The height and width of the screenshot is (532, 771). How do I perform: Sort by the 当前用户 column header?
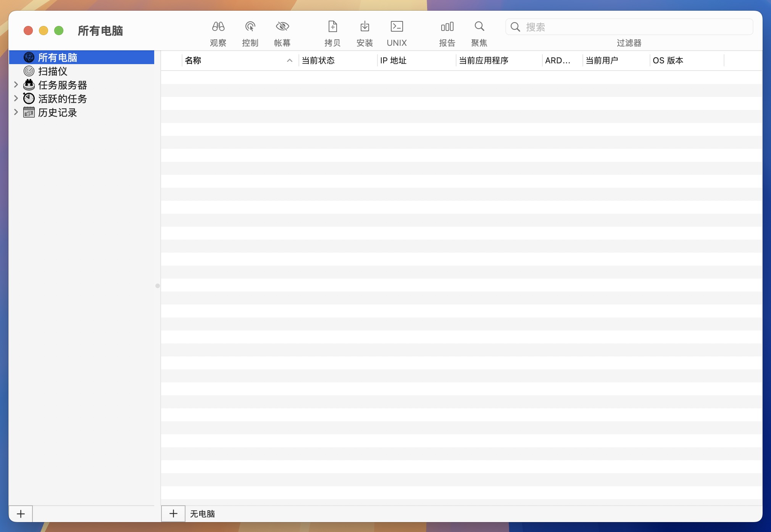coord(616,61)
